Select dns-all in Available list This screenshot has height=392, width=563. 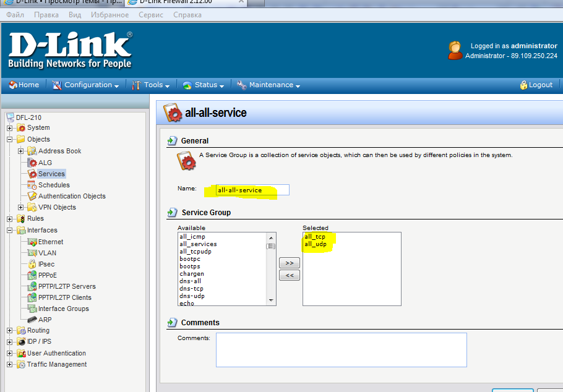coord(191,281)
